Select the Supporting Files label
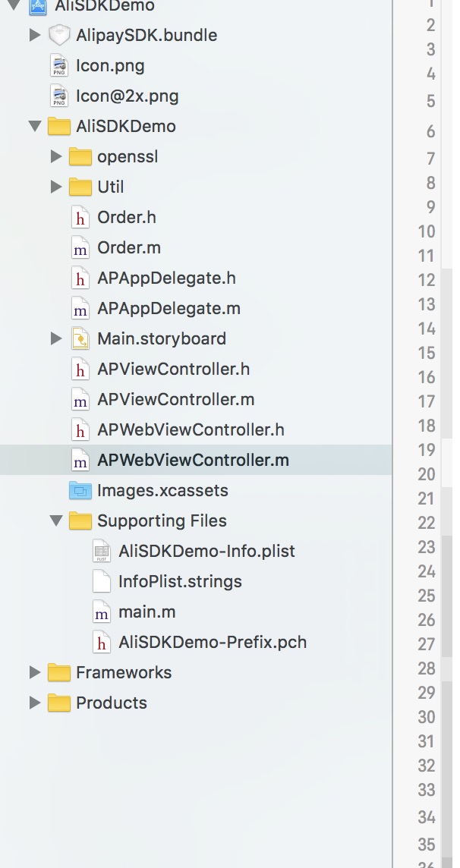This screenshot has width=460, height=868. pyautogui.click(x=162, y=521)
